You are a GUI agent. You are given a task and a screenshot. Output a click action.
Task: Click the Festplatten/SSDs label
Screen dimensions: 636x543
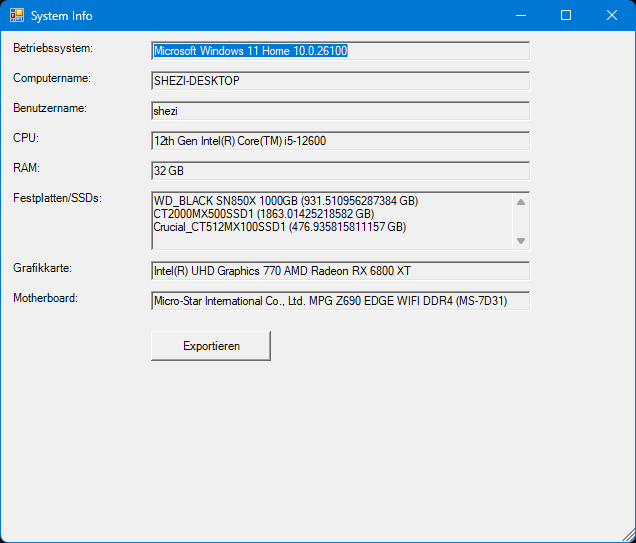click(x=57, y=198)
